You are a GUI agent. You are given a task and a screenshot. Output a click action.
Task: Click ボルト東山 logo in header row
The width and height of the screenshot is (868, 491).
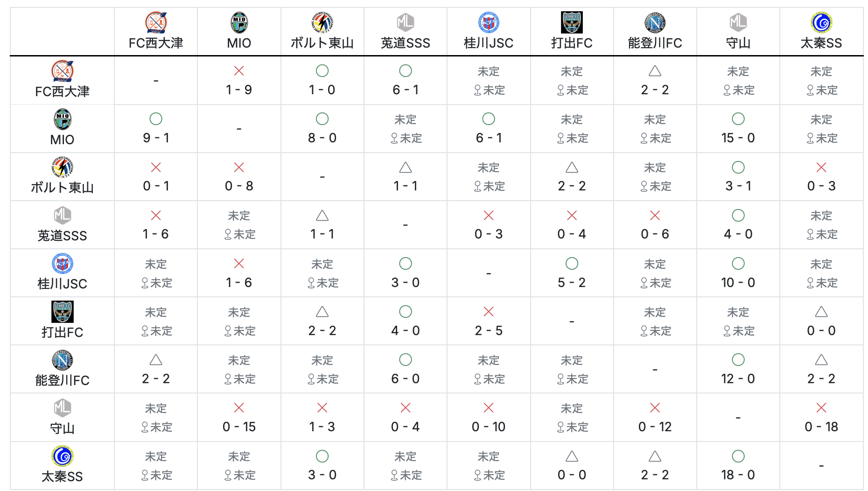pos(322,22)
